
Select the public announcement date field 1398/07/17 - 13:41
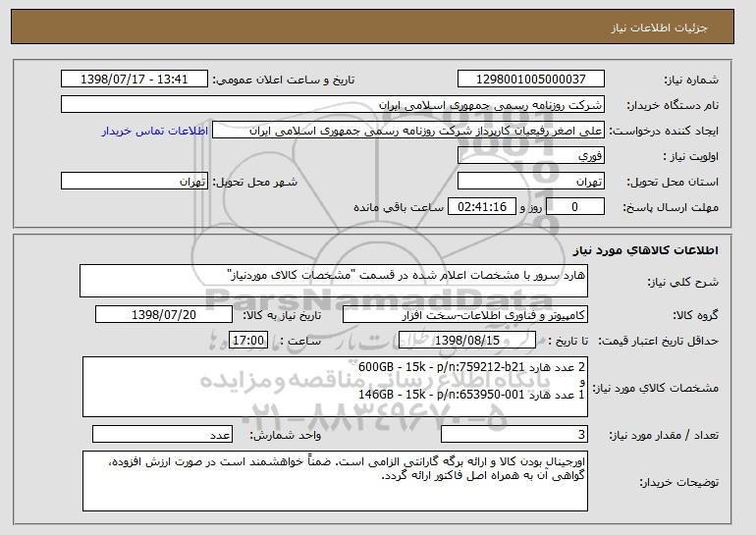(135, 80)
